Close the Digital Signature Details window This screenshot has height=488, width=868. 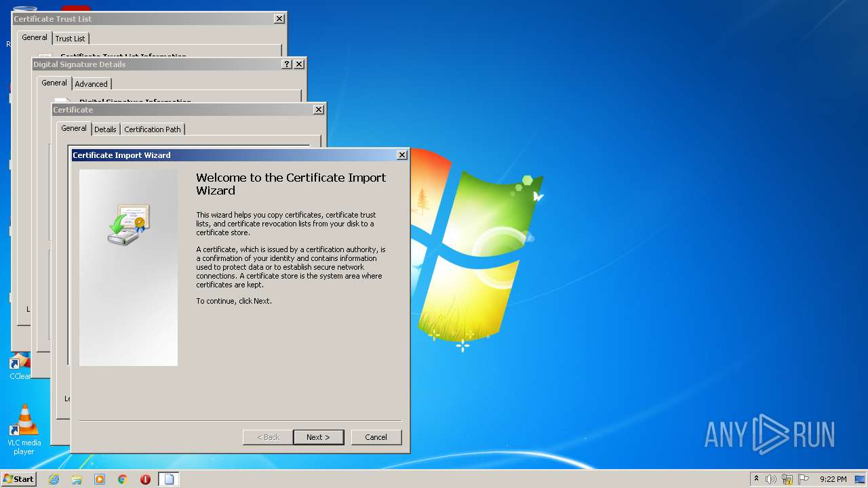299,64
